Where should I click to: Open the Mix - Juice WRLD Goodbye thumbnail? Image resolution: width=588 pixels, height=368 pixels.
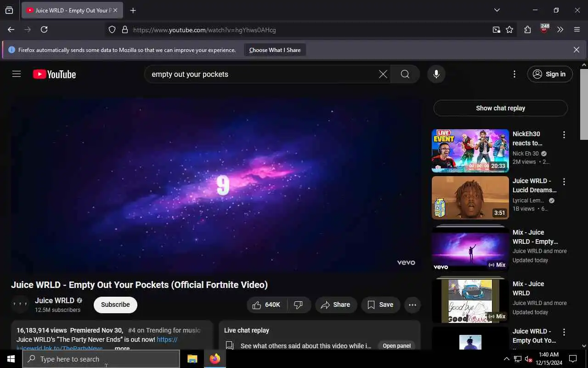(x=470, y=301)
